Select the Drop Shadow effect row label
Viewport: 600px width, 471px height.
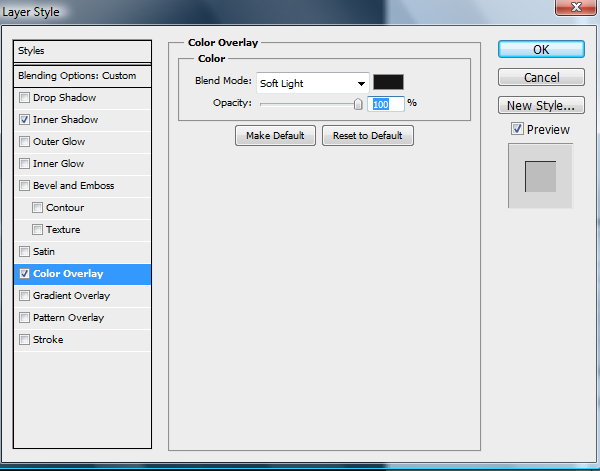(64, 98)
